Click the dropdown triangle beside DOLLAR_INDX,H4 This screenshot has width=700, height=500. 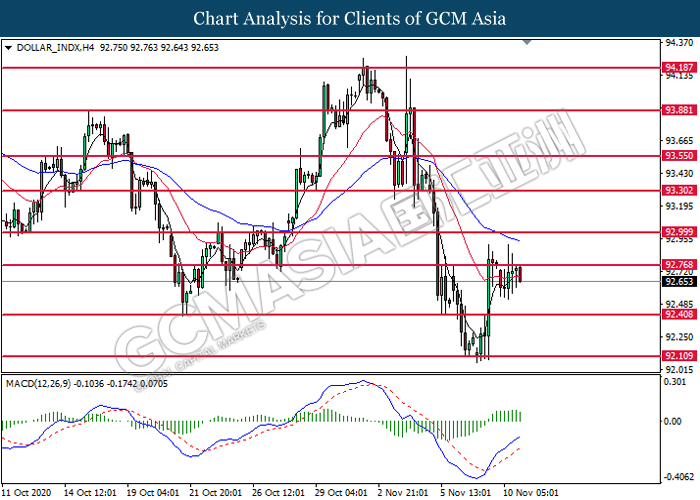[x=8, y=48]
